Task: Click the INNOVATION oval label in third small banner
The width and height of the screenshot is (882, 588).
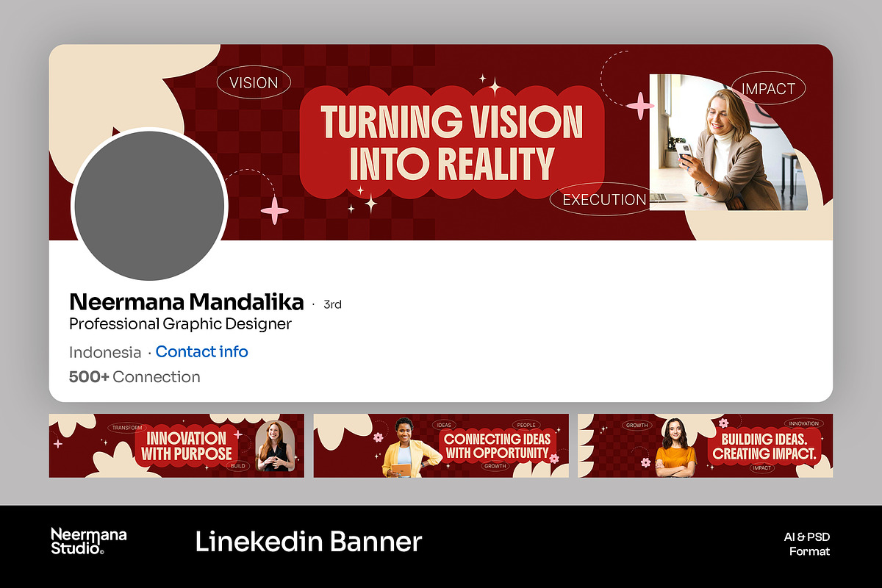Action: click(803, 423)
